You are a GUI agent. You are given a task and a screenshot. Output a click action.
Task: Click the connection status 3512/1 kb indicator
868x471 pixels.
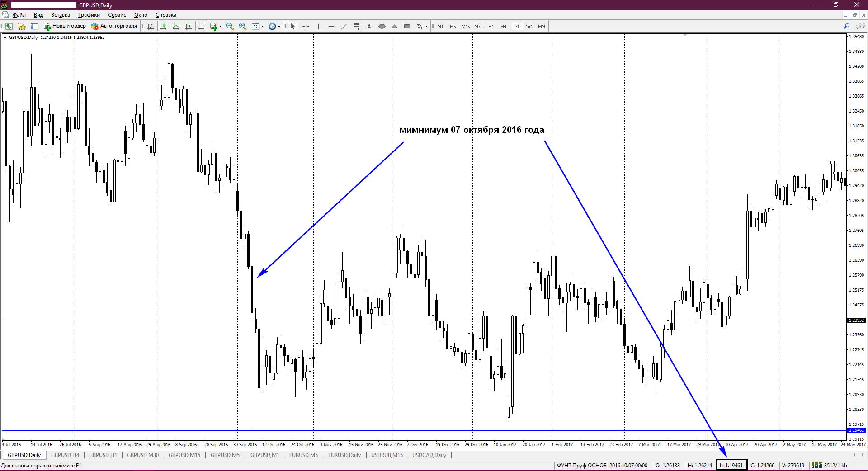click(x=830, y=466)
